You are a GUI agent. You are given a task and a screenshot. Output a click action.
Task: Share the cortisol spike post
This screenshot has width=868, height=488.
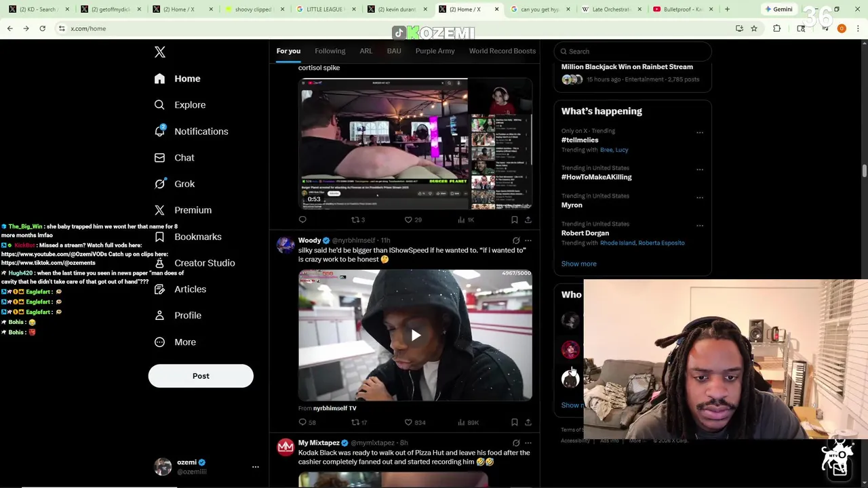528,220
